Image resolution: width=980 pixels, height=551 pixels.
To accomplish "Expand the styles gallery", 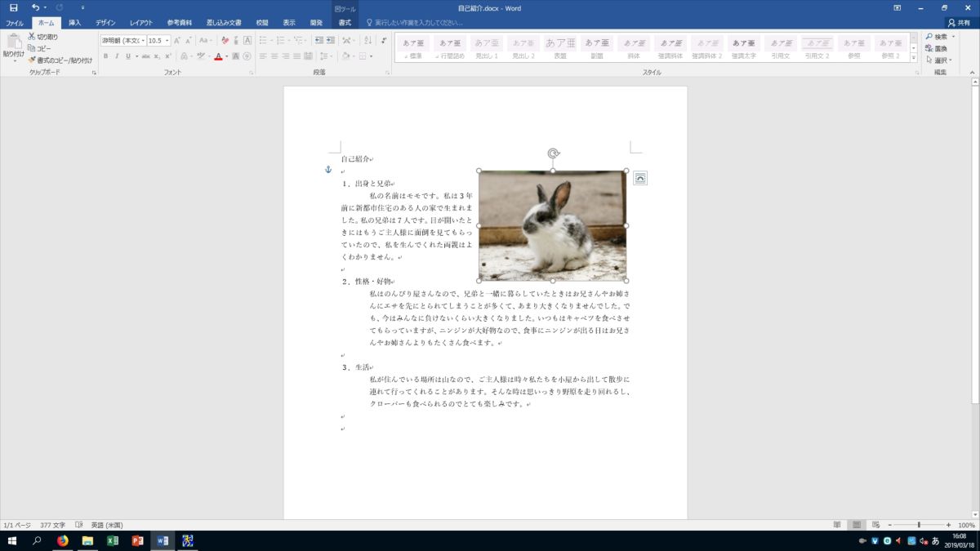I will 915,57.
